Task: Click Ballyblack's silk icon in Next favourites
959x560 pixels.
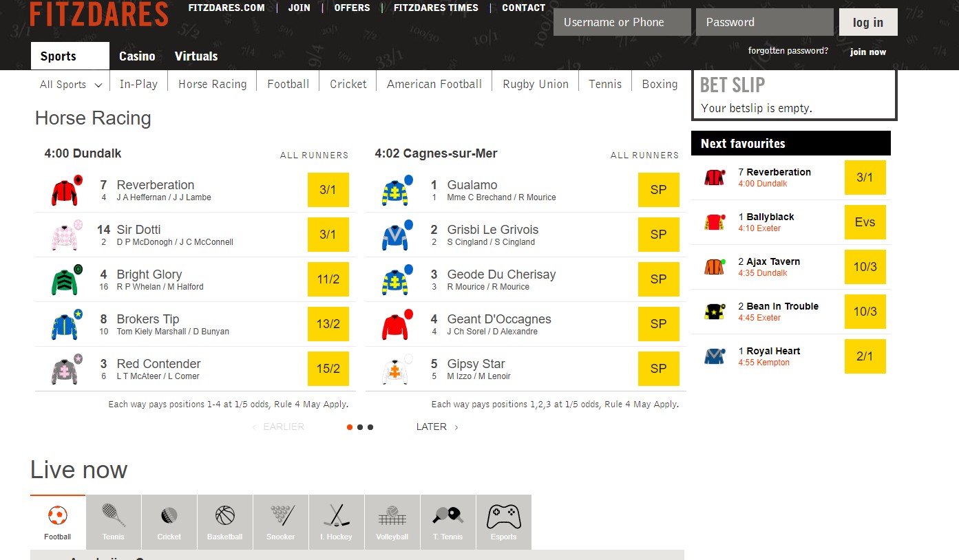Action: 715,222
